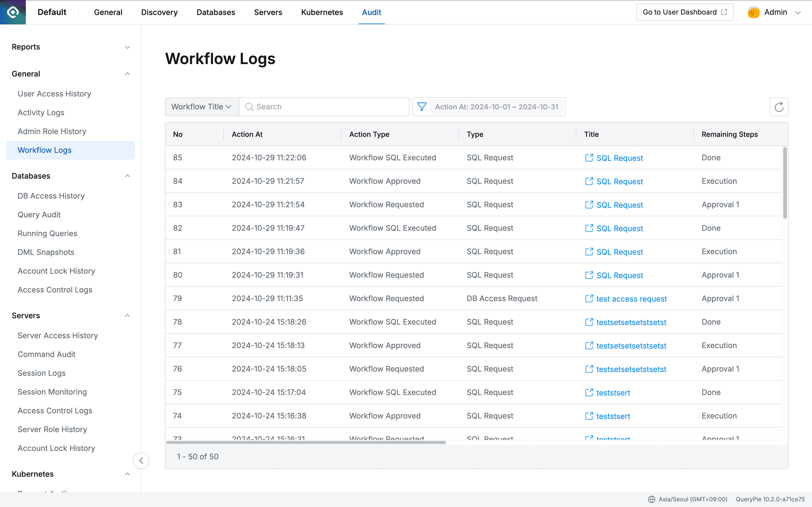
Task: Switch to the Discovery tab
Action: pyautogui.click(x=159, y=12)
